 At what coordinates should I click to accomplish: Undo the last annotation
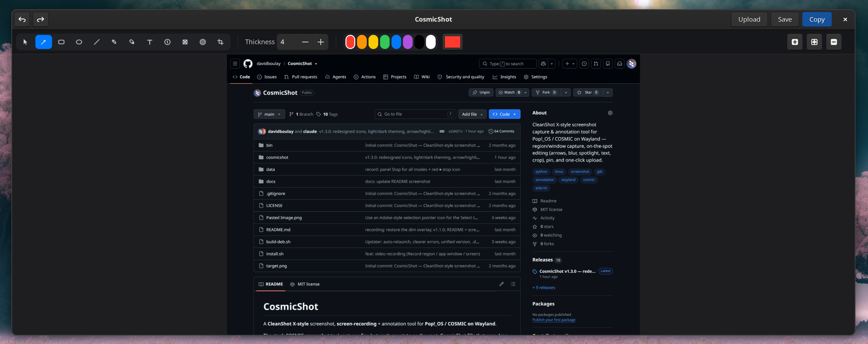22,19
